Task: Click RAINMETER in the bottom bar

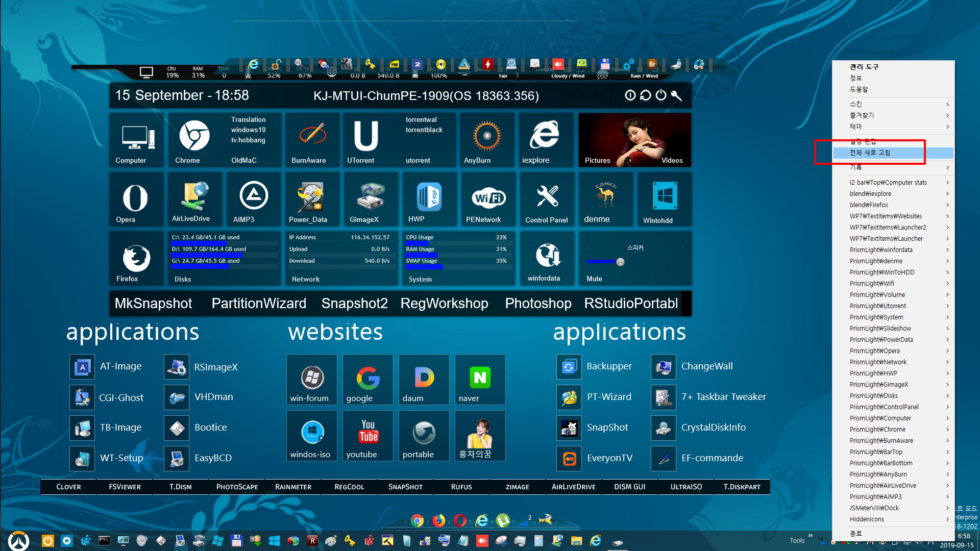Action: pyautogui.click(x=293, y=487)
